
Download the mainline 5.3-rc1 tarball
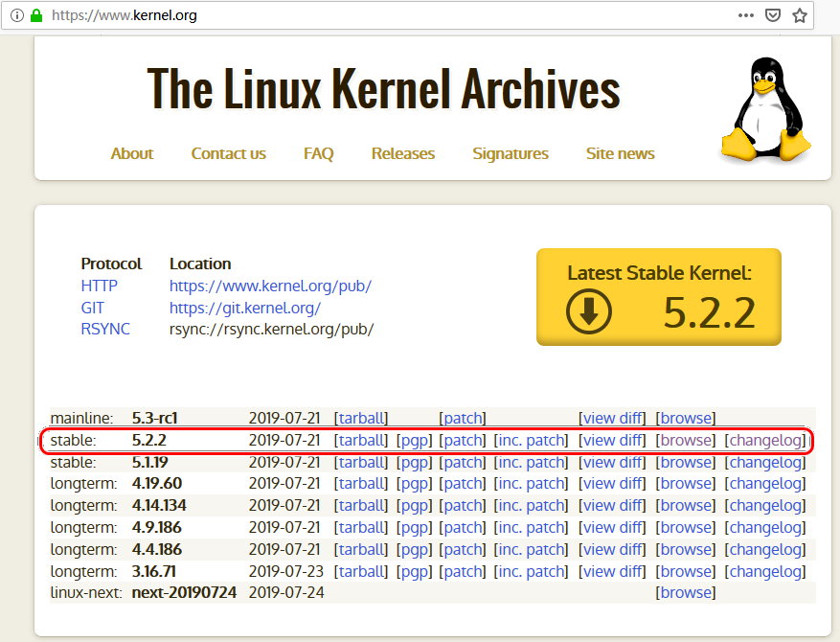tap(361, 418)
